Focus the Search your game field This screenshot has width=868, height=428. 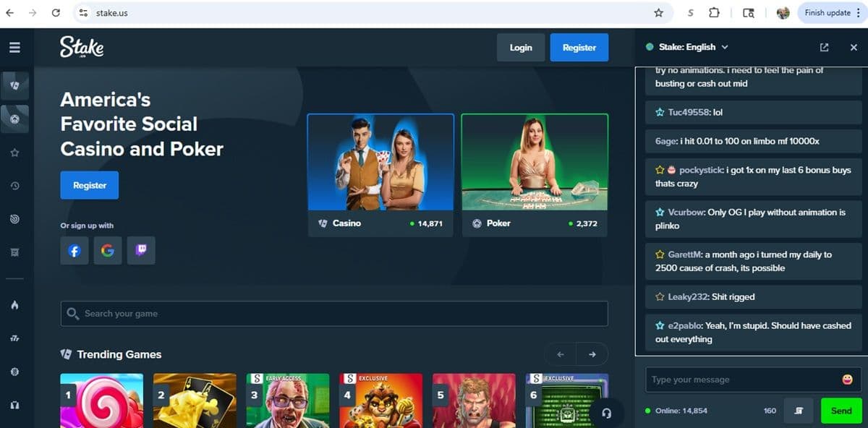tap(334, 314)
